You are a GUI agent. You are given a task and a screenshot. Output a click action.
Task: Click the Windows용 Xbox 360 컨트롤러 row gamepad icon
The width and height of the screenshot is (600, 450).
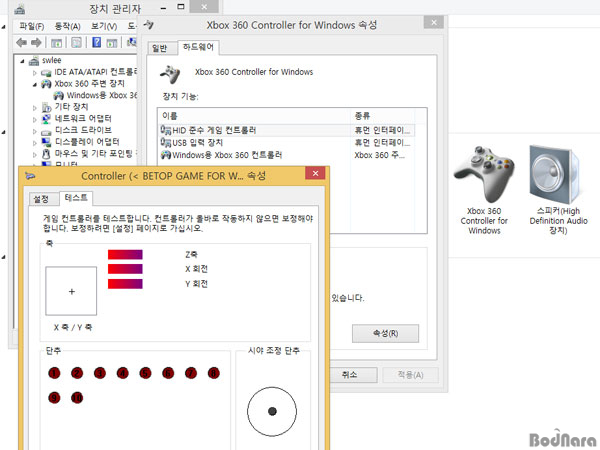(166, 155)
